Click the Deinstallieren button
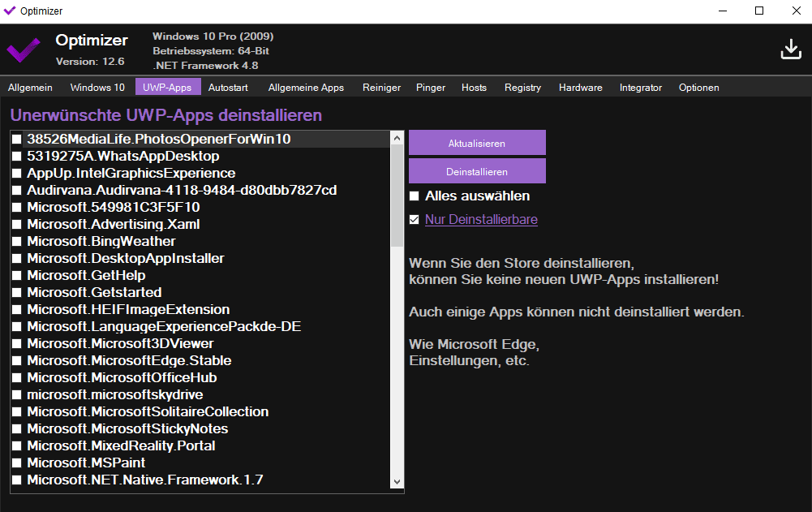812x512 pixels. (477, 171)
